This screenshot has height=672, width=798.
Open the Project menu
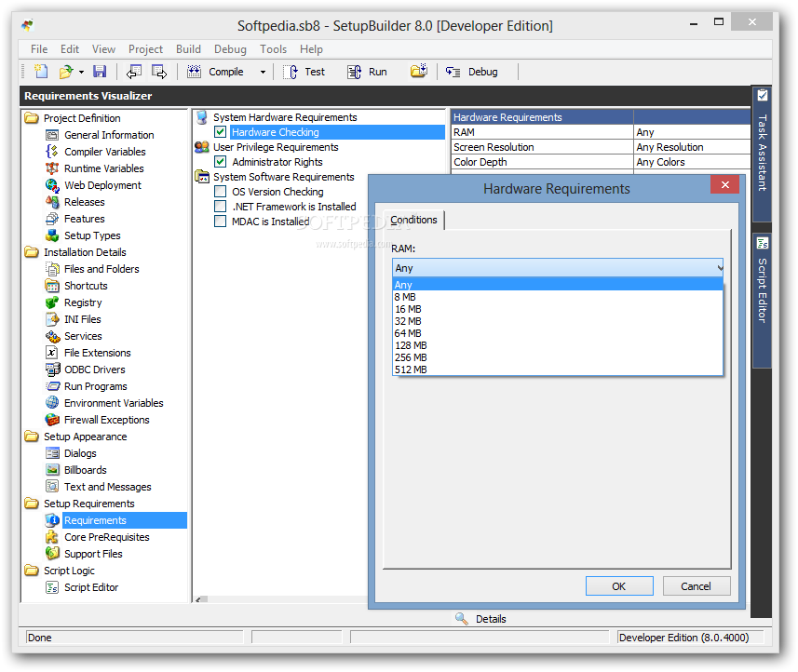pyautogui.click(x=145, y=49)
